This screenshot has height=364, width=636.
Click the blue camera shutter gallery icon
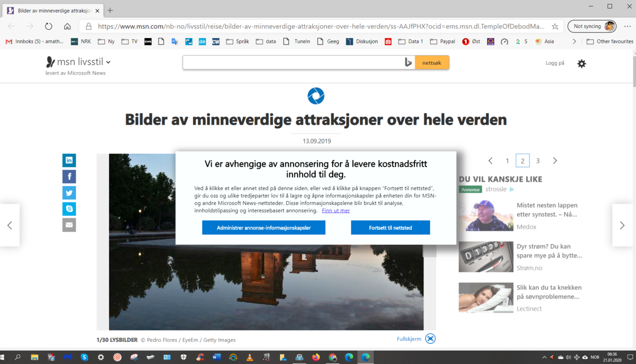point(316,96)
